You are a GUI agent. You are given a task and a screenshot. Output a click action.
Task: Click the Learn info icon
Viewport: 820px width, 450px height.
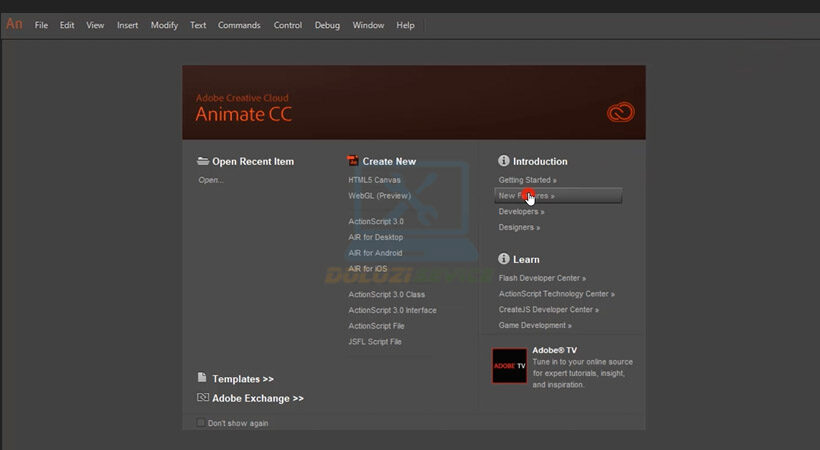coord(504,259)
